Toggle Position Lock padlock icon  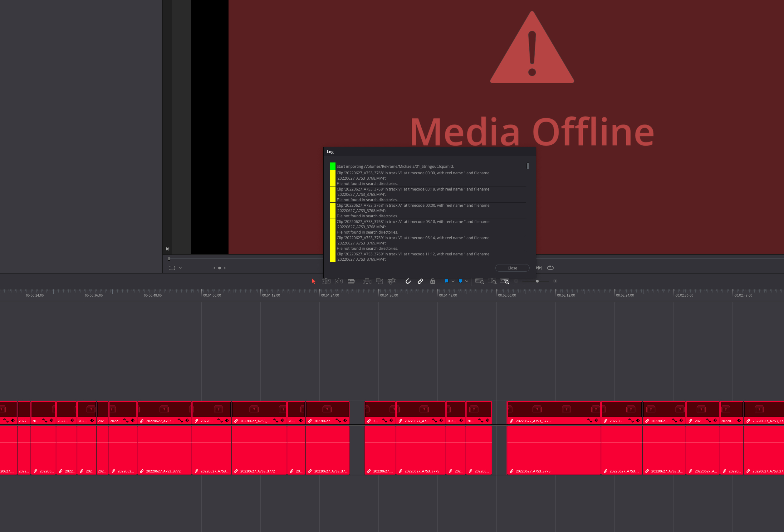(433, 281)
